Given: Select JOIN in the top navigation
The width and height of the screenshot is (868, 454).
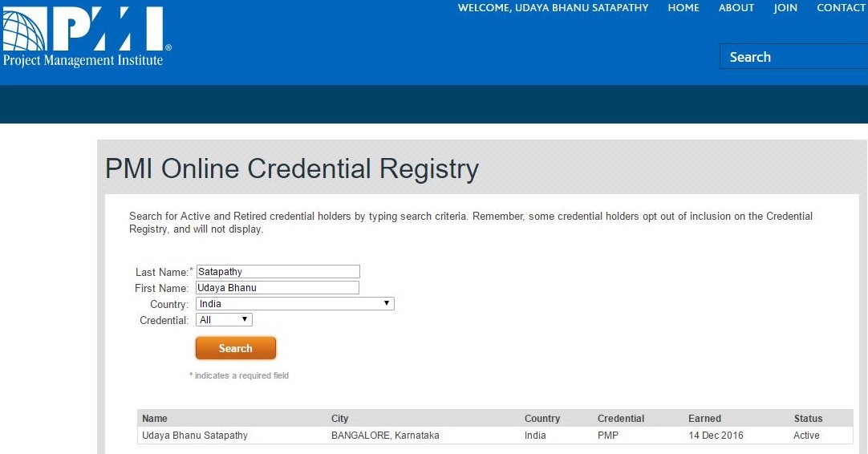Looking at the screenshot, I should [x=785, y=8].
